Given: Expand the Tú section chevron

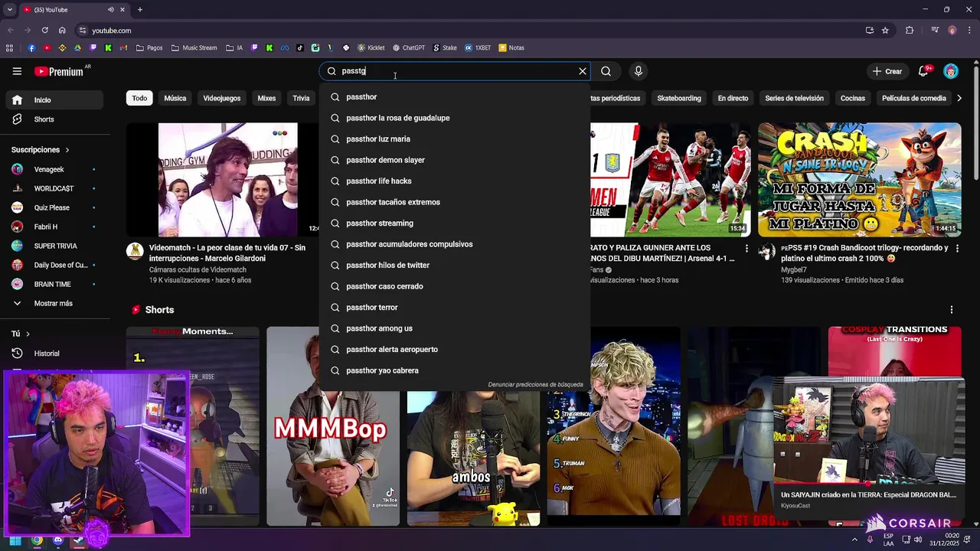Looking at the screenshot, I should coord(28,334).
